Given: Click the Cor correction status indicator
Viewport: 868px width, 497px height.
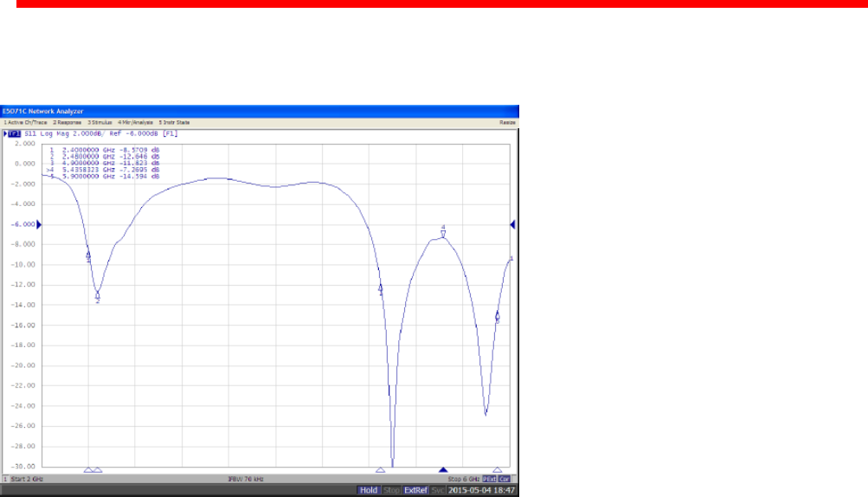Looking at the screenshot, I should pyautogui.click(x=504, y=479).
